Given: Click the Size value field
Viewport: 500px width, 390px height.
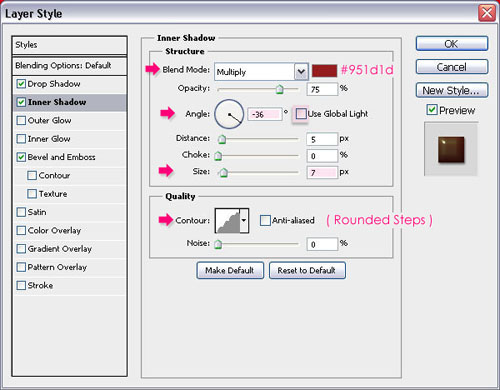Looking at the screenshot, I should point(322,172).
